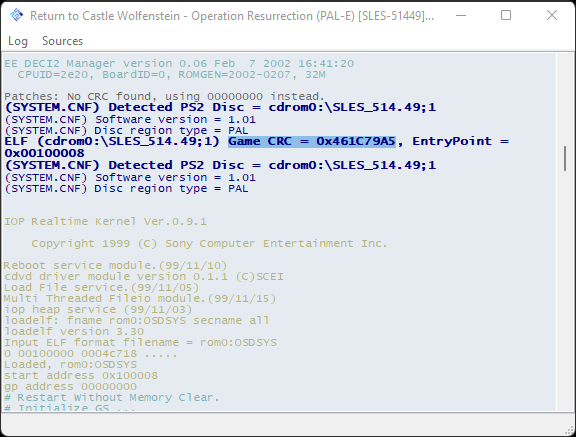This screenshot has height=437, width=576.
Task: Click the 'Patches: No CRC found' line
Action: [165, 96]
